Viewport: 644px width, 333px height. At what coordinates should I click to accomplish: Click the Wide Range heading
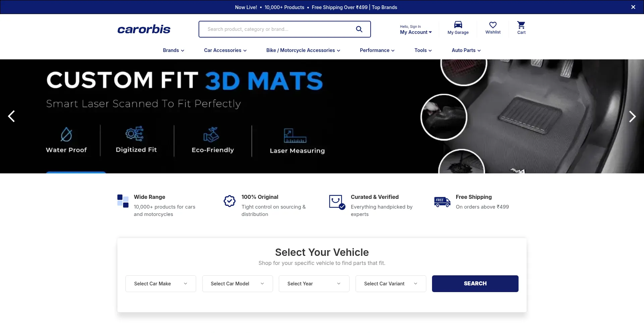[x=150, y=197]
